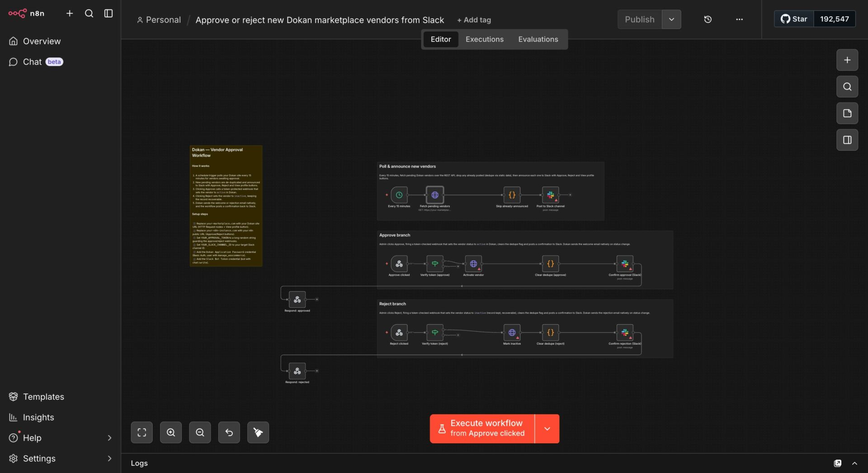The image size is (868, 473).
Task: Select the Confirm approval (Slack) node
Action: [x=625, y=264]
